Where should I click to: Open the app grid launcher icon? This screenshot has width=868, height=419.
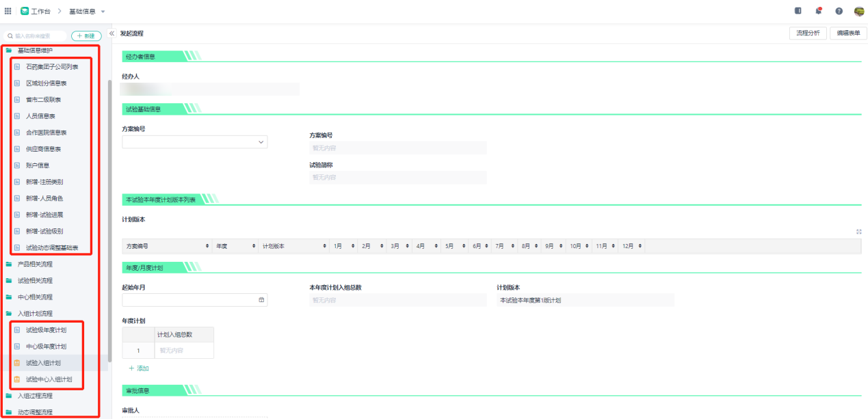[x=8, y=11]
